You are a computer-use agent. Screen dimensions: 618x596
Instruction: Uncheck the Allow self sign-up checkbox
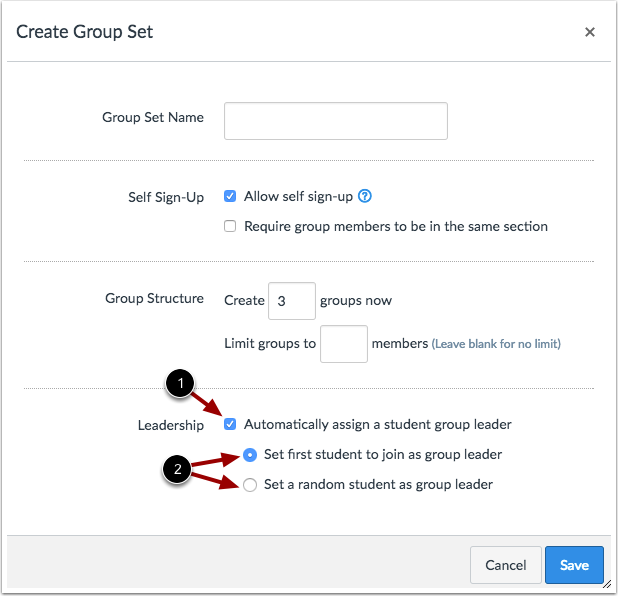pyautogui.click(x=230, y=196)
